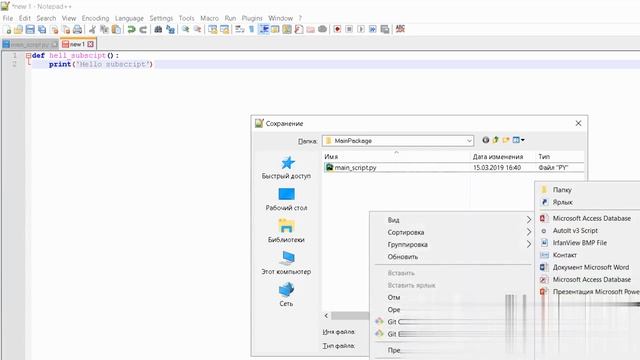Viewport: 640px width, 360px height.
Task: Open the Settings menu
Action: (161, 18)
